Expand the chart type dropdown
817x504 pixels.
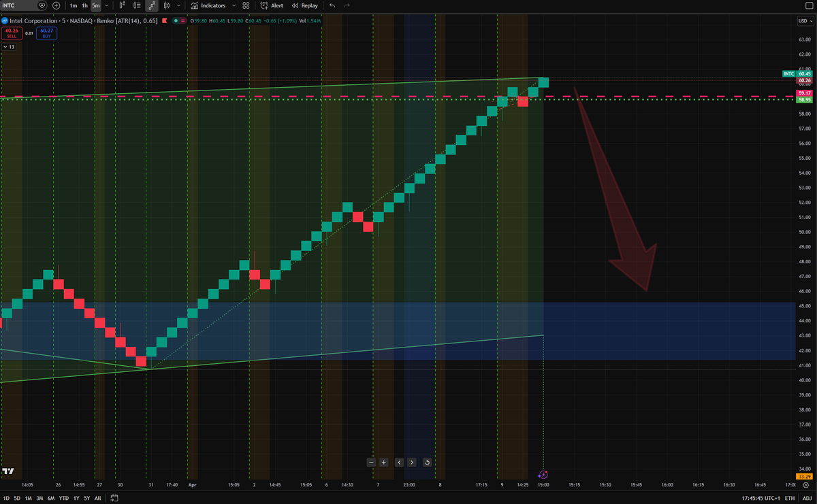[177, 5]
